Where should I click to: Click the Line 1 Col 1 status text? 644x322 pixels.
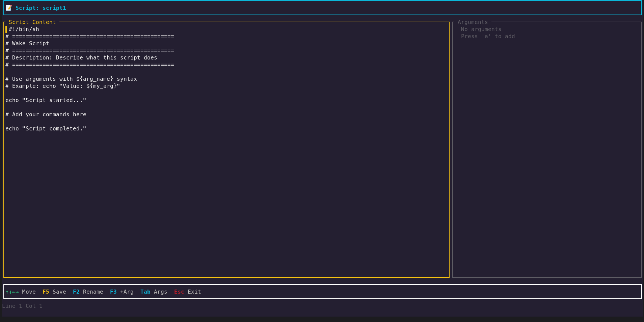click(x=22, y=306)
